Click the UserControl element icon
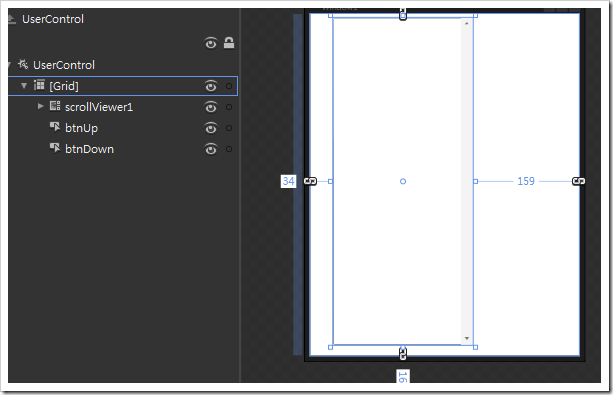613x395 pixels. pyautogui.click(x=23, y=64)
